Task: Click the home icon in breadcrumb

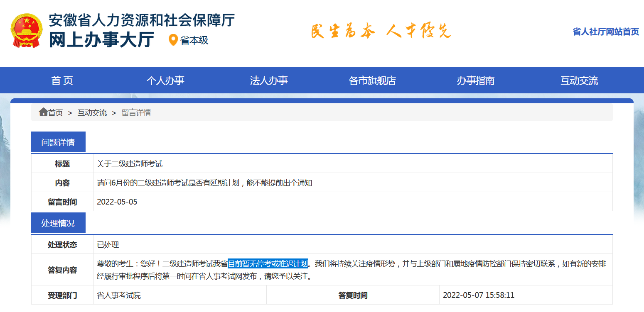Action: coord(43,112)
